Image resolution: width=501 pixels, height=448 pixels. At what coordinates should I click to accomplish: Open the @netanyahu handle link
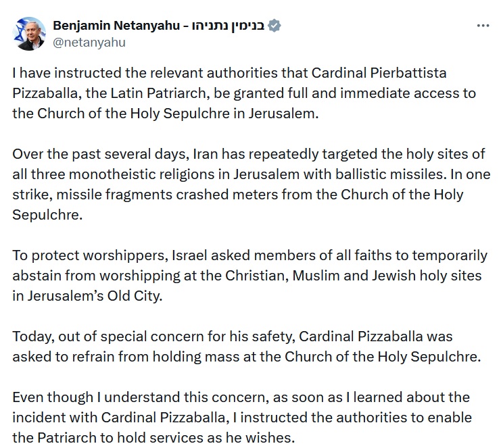pos(89,42)
